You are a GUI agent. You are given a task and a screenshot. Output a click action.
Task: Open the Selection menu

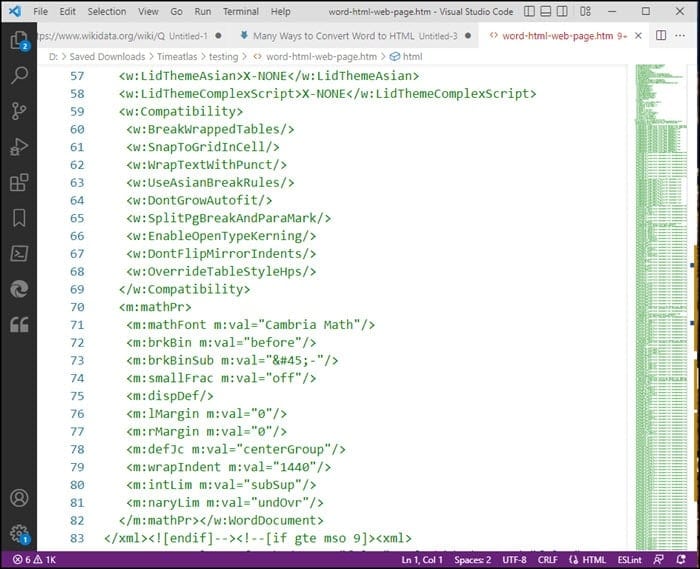point(107,12)
